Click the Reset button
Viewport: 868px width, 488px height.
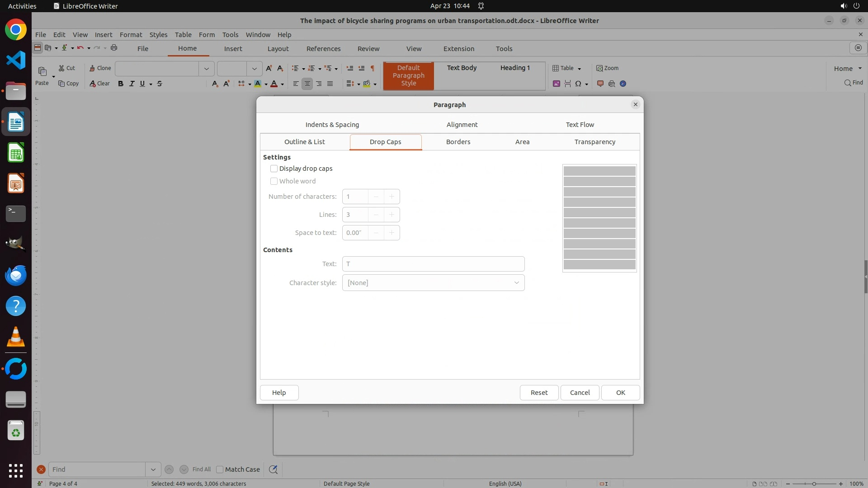(x=538, y=393)
